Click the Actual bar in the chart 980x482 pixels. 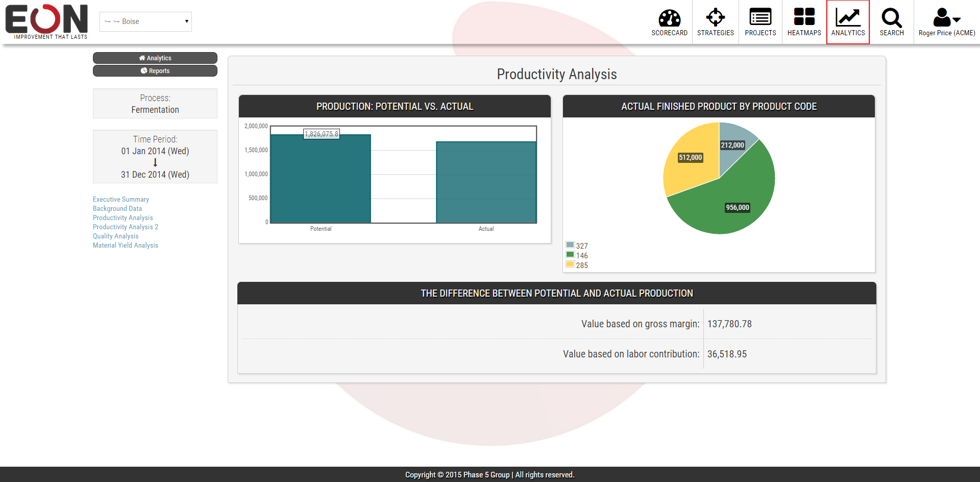tap(486, 182)
